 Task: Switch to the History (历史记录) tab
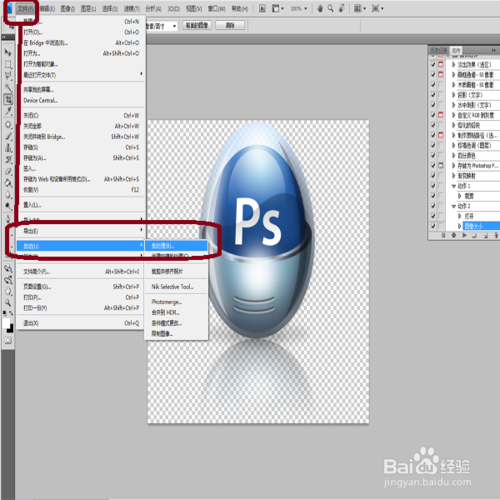click(439, 50)
